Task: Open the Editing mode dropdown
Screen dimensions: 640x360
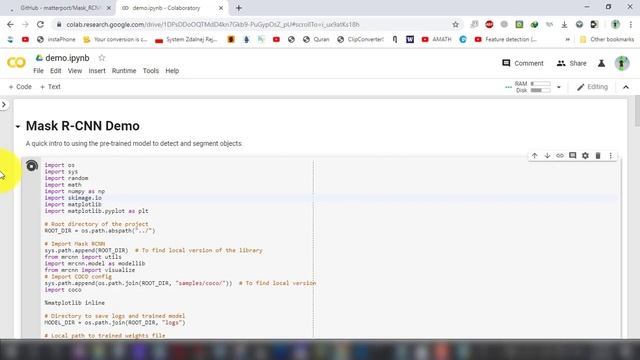Action: pos(592,87)
